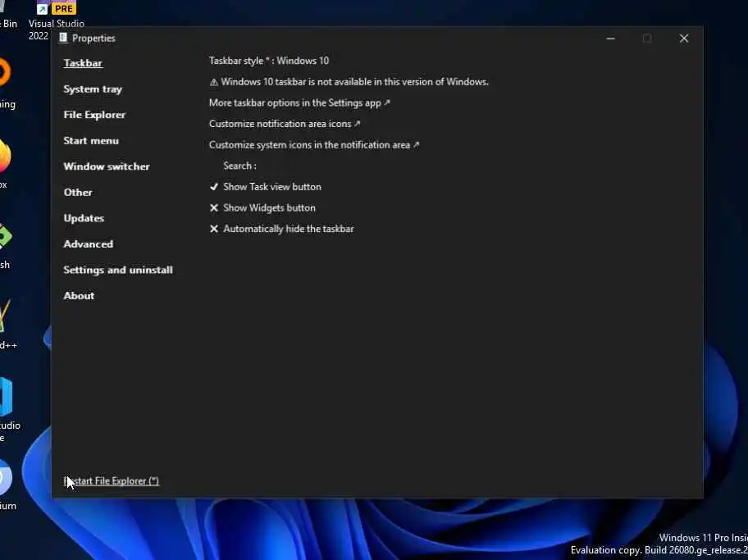Open the Taskbar section
The height and width of the screenshot is (560, 748).
click(83, 63)
